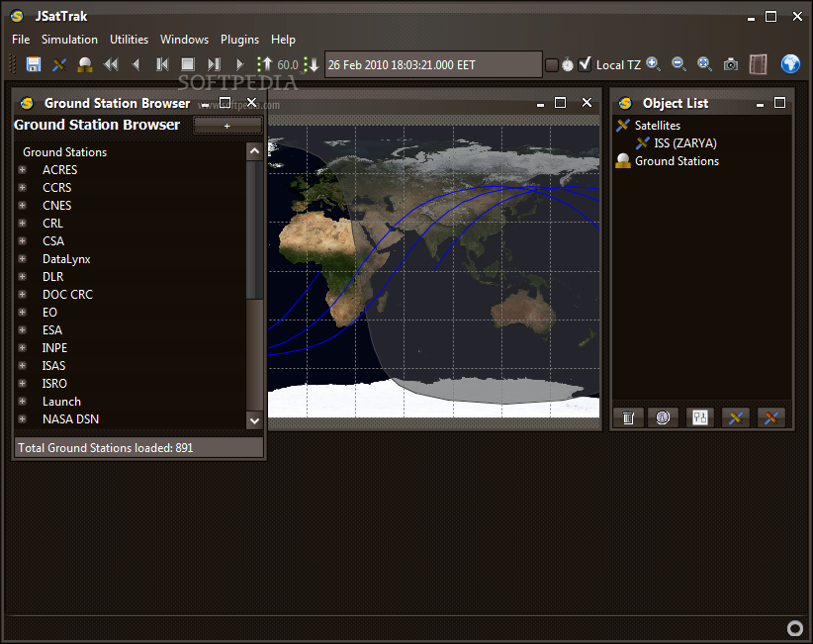This screenshot has height=644, width=813.
Task: Click the plus button in Ground Station Browser
Action: [x=227, y=126]
